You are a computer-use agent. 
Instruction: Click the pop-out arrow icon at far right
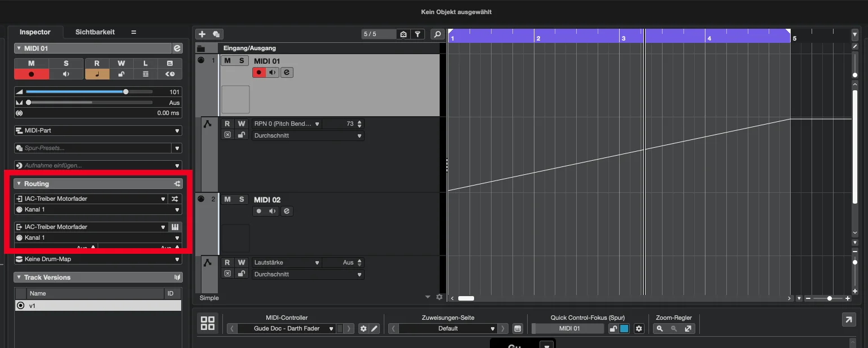tap(849, 320)
